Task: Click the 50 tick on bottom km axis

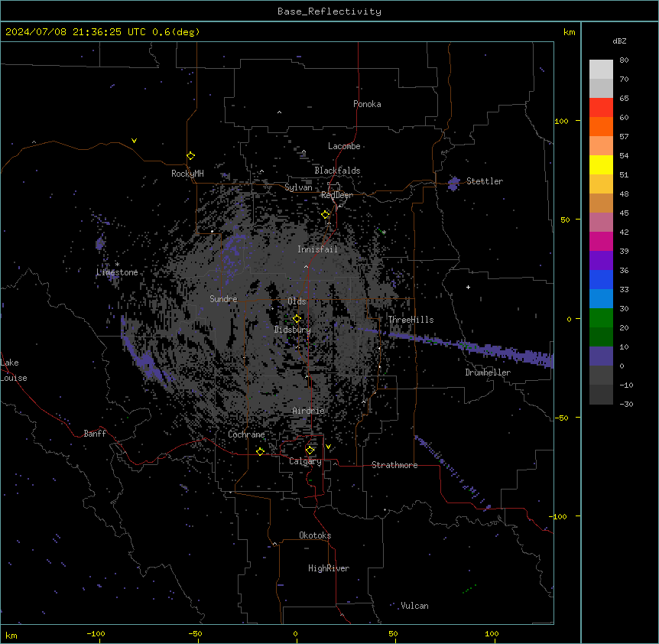Action: tap(393, 633)
